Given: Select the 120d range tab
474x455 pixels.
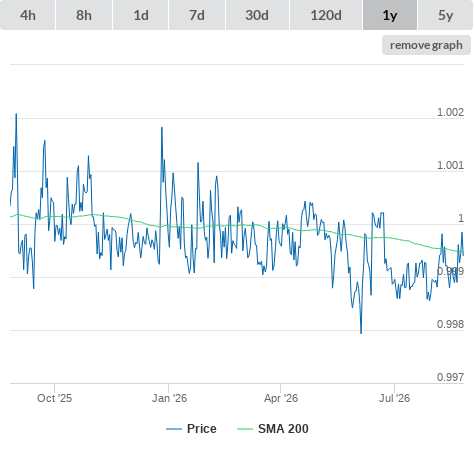Looking at the screenshot, I should point(326,15).
